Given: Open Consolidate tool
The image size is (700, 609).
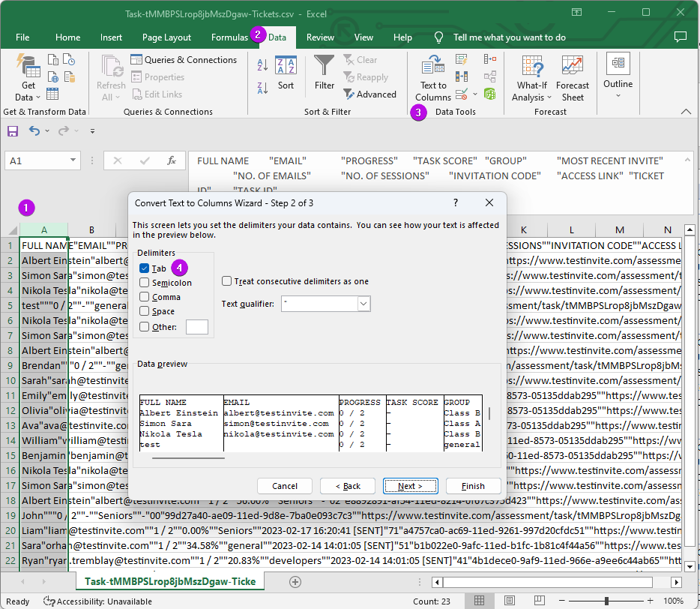Looking at the screenshot, I should (489, 59).
